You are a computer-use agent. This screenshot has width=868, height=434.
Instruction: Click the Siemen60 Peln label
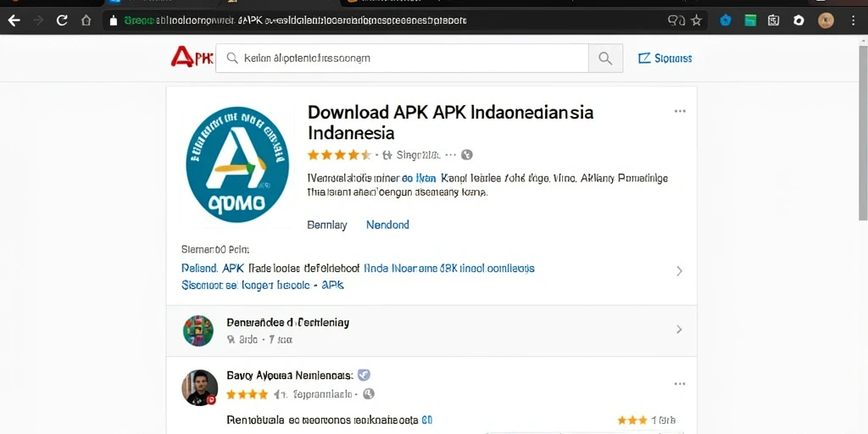pyautogui.click(x=215, y=250)
